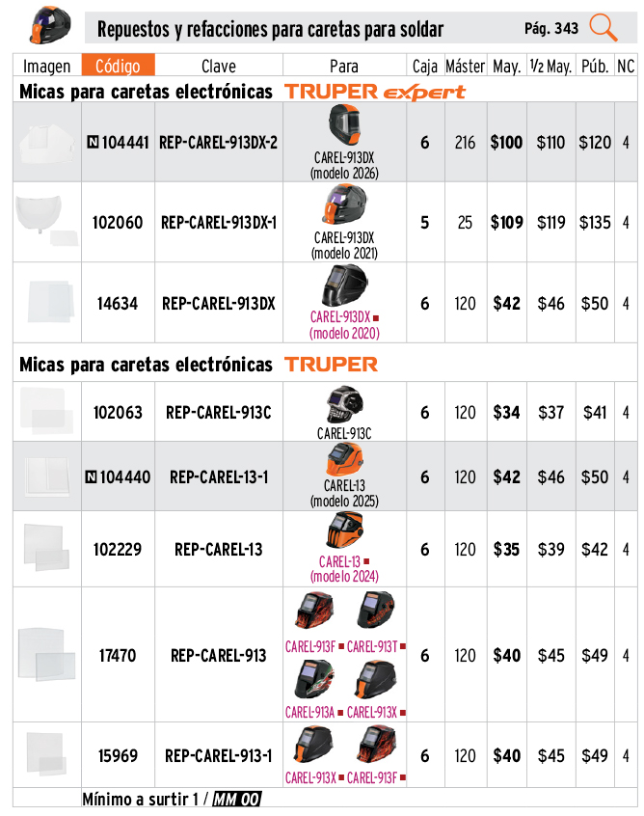This screenshot has width=644, height=816.
Task: Select the Clave column header
Action: 219,67
